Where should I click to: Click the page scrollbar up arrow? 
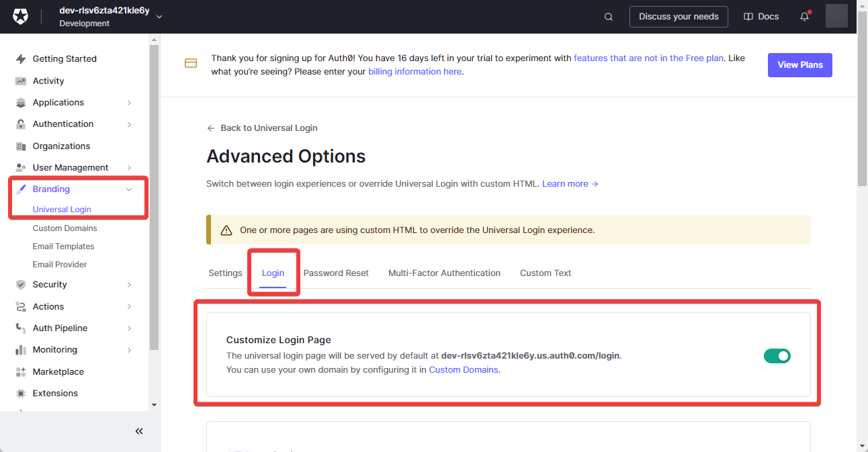click(863, 5)
